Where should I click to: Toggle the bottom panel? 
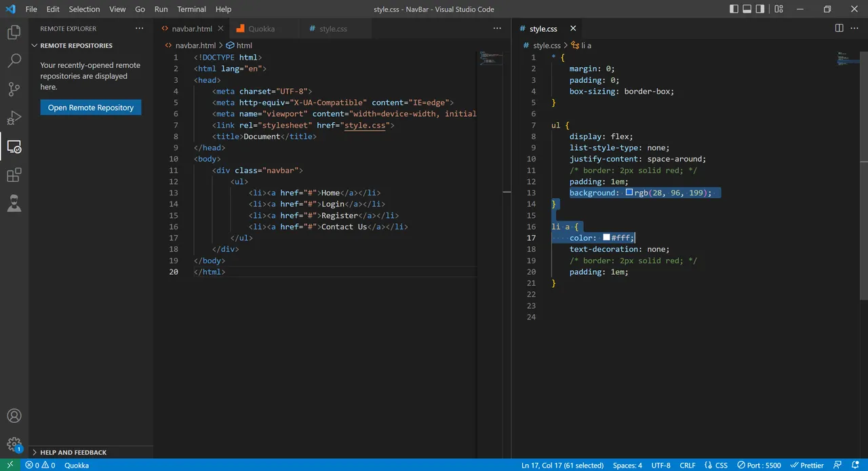click(747, 9)
